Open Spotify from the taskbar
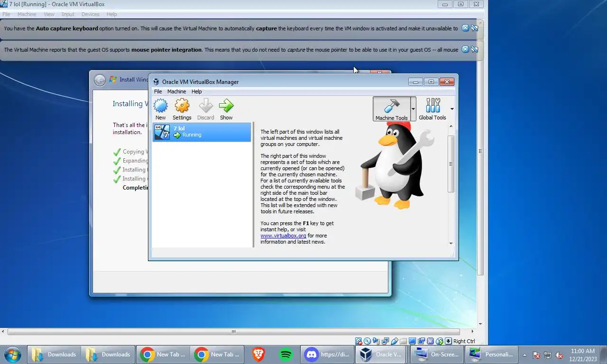This screenshot has height=364, width=607. pos(285,354)
